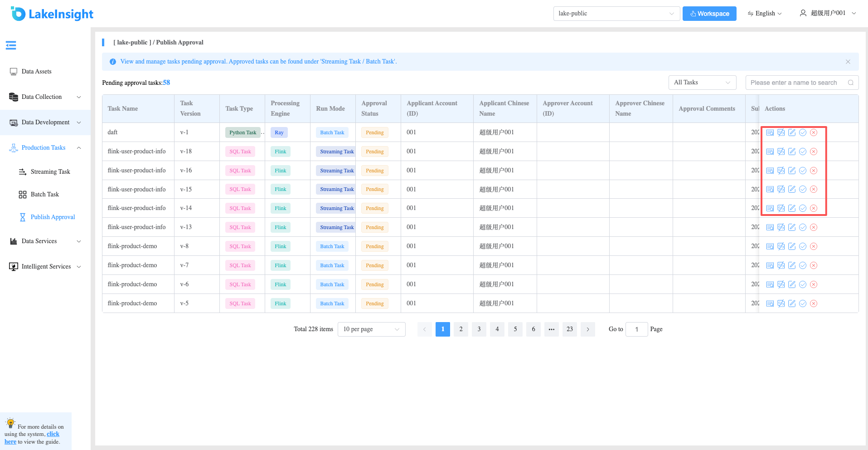Open the All Tasks filter dropdown
Viewport: 868px width, 450px height.
click(x=702, y=83)
